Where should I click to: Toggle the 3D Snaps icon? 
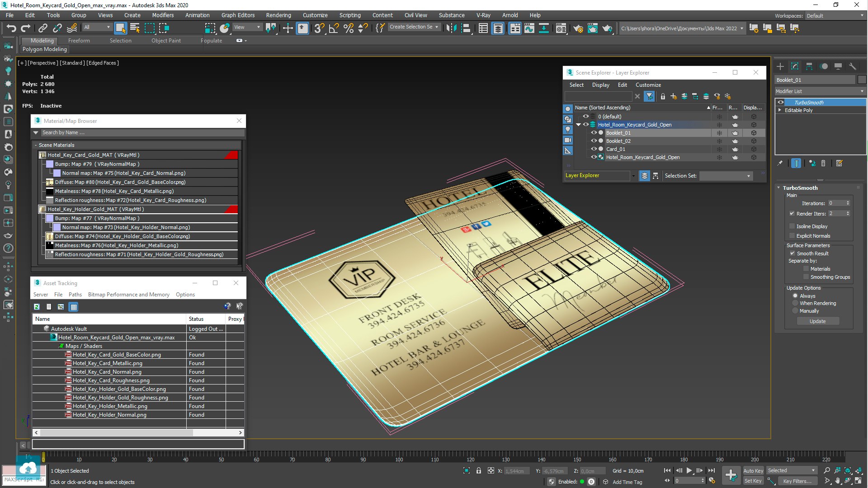click(319, 28)
